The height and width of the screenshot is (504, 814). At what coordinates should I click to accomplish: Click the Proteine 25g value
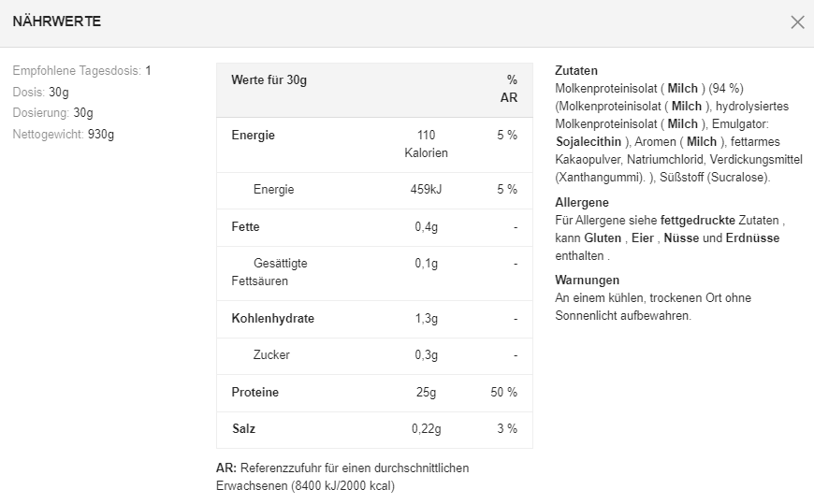pyautogui.click(x=426, y=393)
